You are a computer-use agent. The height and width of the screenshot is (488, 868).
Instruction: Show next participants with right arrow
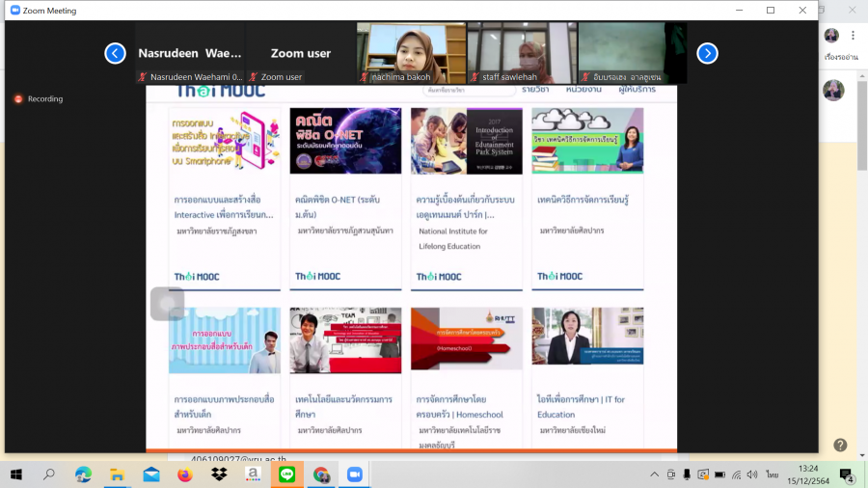707,53
